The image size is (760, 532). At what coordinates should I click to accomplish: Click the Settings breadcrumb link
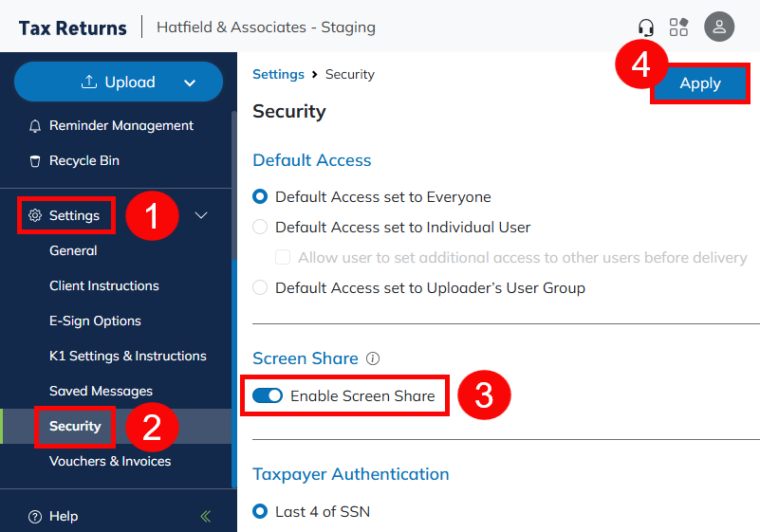click(x=278, y=74)
